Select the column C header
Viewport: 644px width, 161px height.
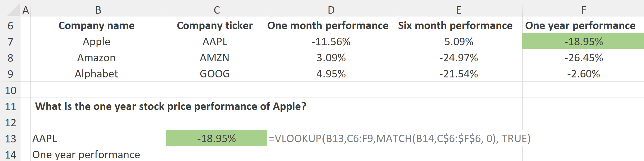tap(217, 10)
